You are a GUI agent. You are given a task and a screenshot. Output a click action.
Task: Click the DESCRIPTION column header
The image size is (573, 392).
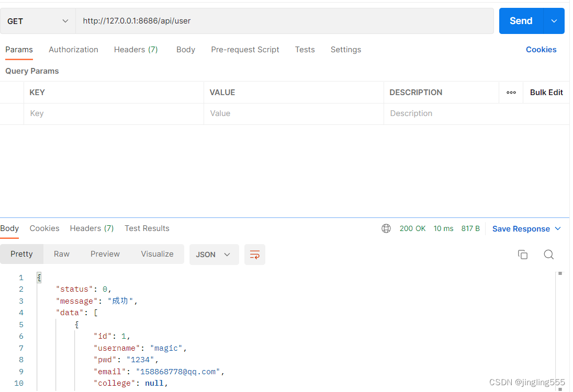coord(415,93)
